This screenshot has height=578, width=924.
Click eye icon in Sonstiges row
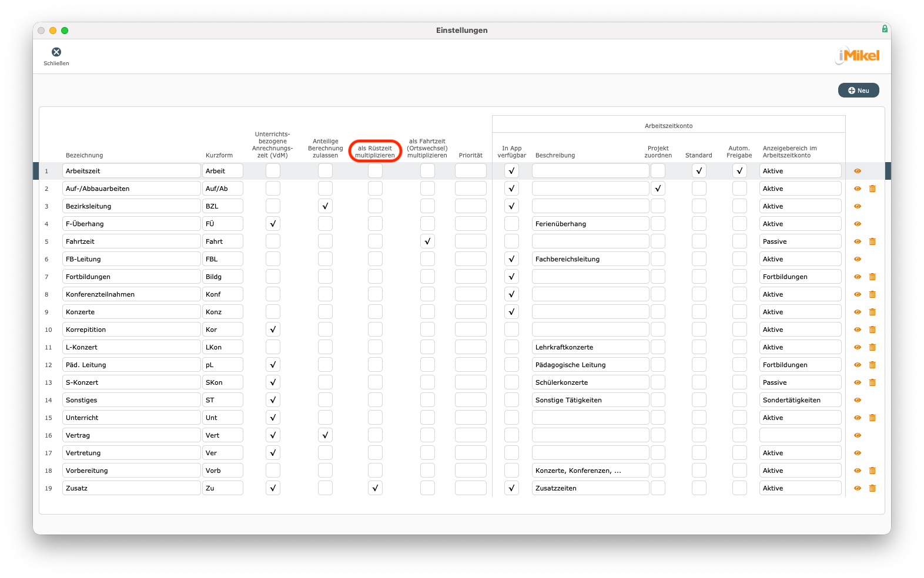pyautogui.click(x=858, y=400)
